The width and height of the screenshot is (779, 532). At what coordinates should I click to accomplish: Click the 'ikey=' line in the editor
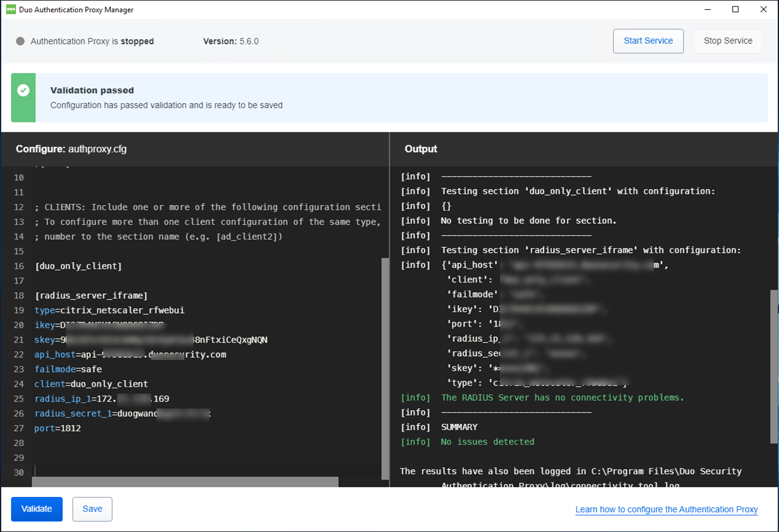point(101,325)
